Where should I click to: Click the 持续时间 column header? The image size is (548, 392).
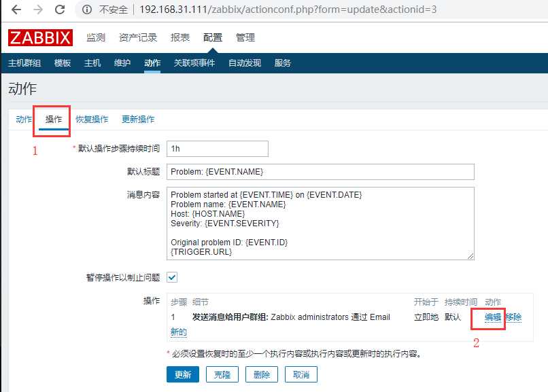pos(461,302)
